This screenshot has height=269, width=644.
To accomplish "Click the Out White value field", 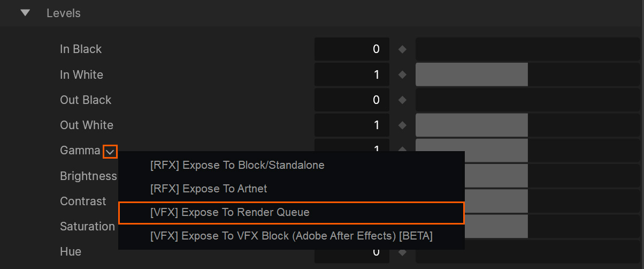I will tap(351, 125).
